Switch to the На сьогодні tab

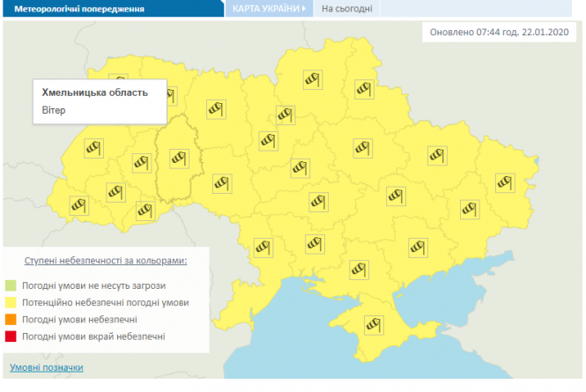[x=345, y=10]
